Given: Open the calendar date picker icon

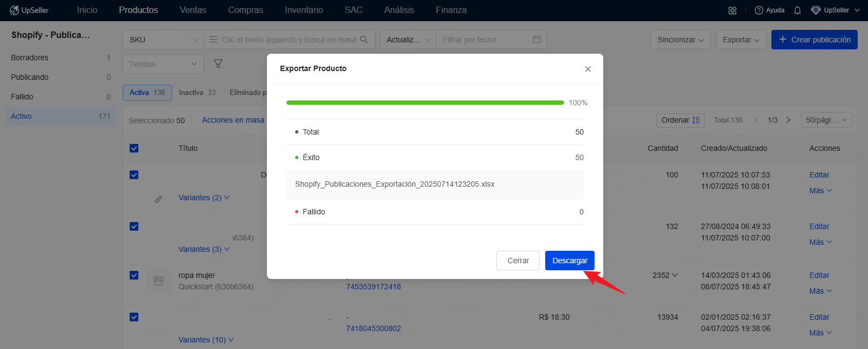Looking at the screenshot, I should click(x=537, y=40).
